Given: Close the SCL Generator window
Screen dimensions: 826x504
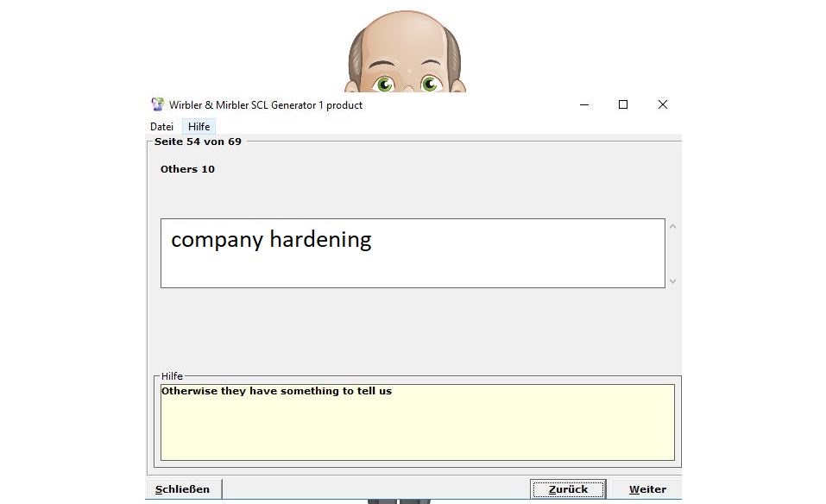Looking at the screenshot, I should point(662,104).
